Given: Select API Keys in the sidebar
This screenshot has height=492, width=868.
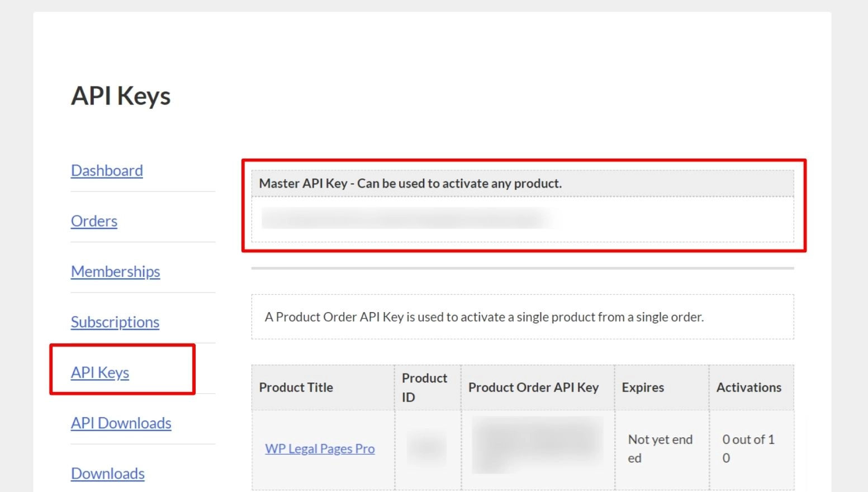Looking at the screenshot, I should click(x=99, y=372).
